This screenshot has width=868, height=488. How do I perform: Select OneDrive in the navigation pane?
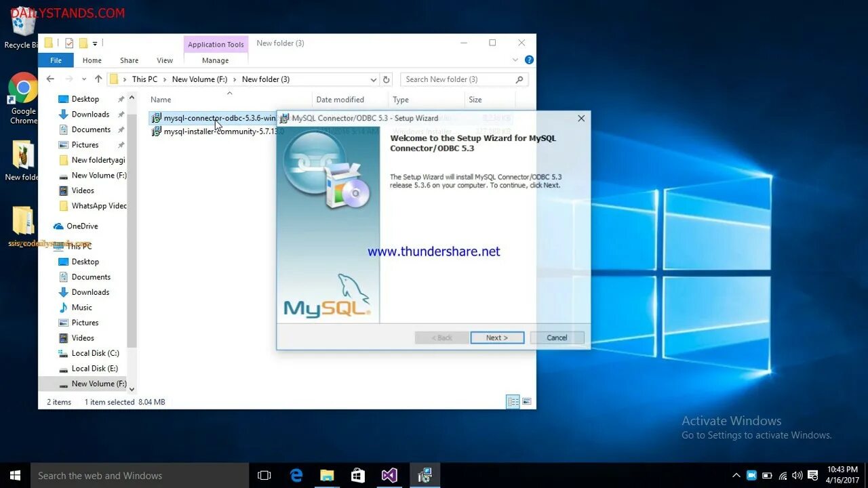pos(82,226)
